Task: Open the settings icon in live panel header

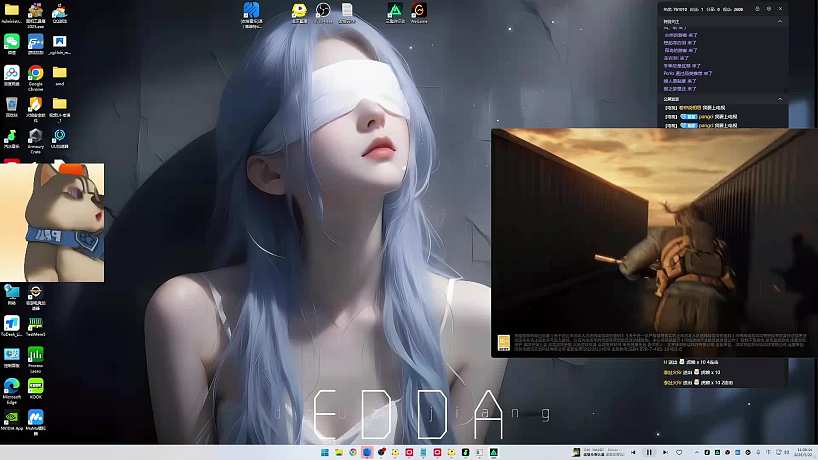Action: coord(768,9)
